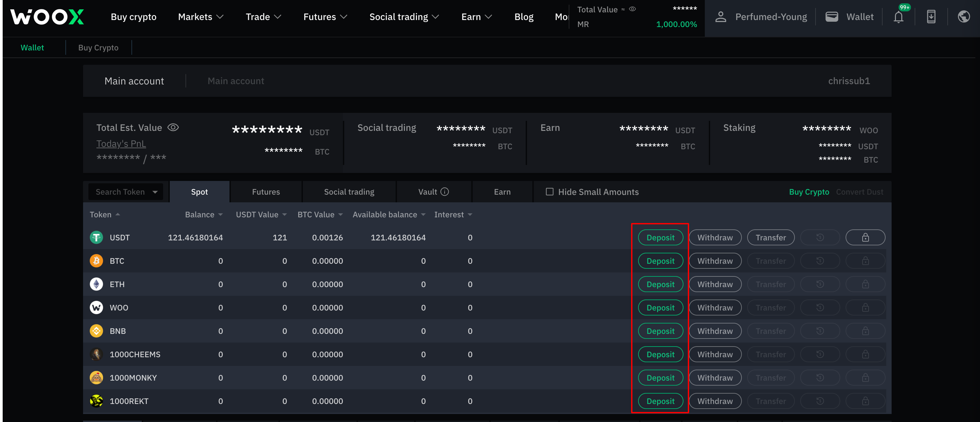Screen dimensions: 980x422
Task: Open Today's PnL link
Action: pyautogui.click(x=121, y=144)
